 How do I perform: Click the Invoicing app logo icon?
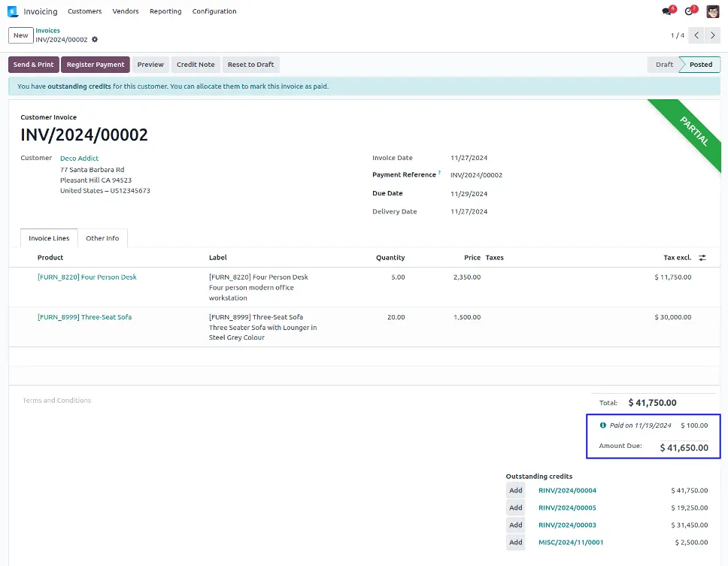pos(13,11)
